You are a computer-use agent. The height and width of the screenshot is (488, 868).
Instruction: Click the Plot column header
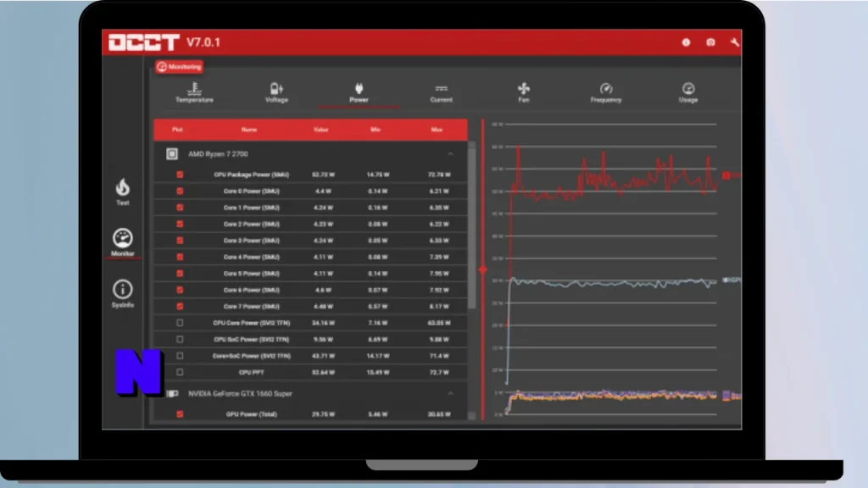coord(177,130)
